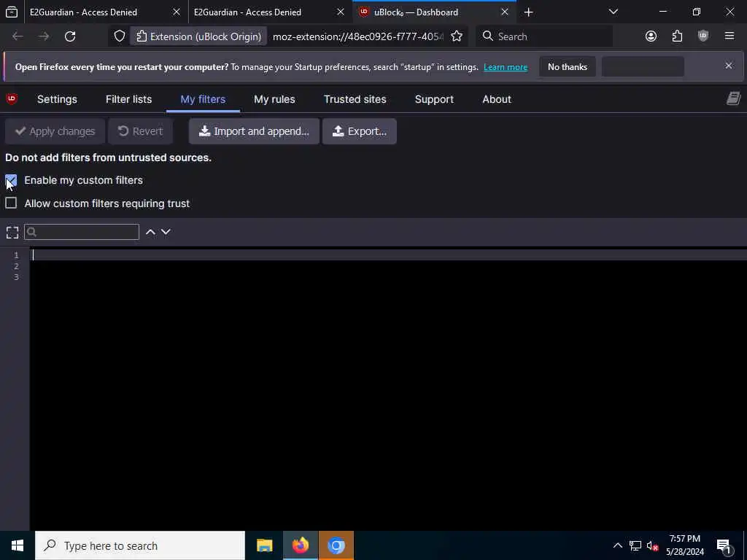Viewport: 747px width, 560px height.
Task: Click the uBlock Origin logo in dashboard
Action: (12, 99)
